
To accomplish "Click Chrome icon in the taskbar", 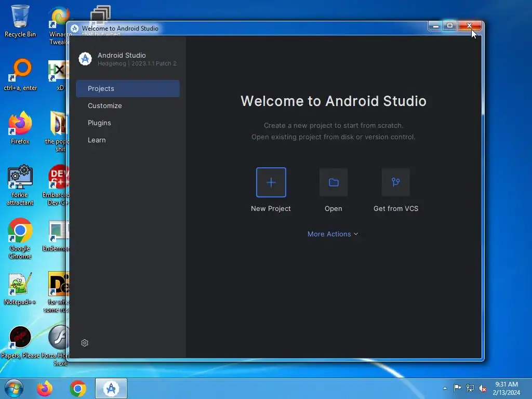I will point(78,389).
